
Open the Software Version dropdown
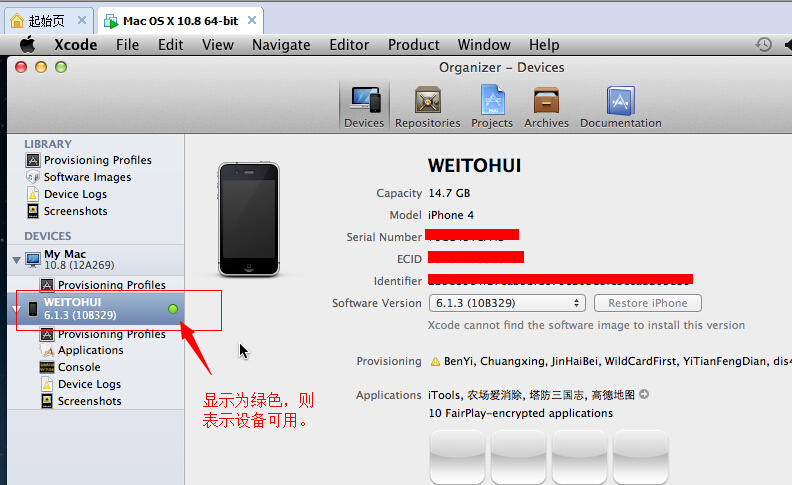(x=507, y=303)
